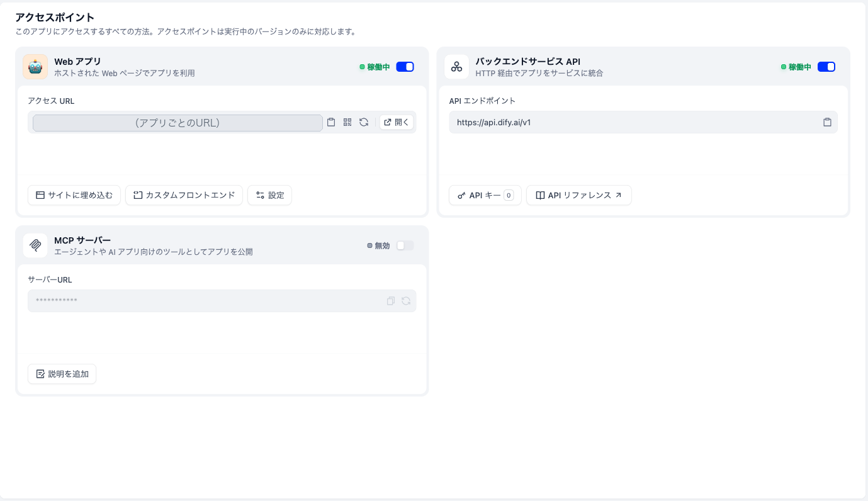Open the API キー management button
The image size is (868, 501).
(485, 195)
